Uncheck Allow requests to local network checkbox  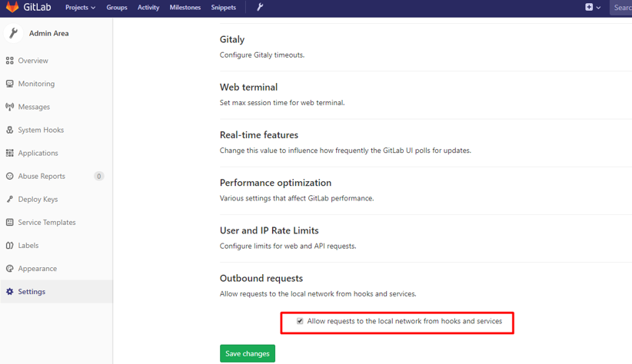point(300,321)
